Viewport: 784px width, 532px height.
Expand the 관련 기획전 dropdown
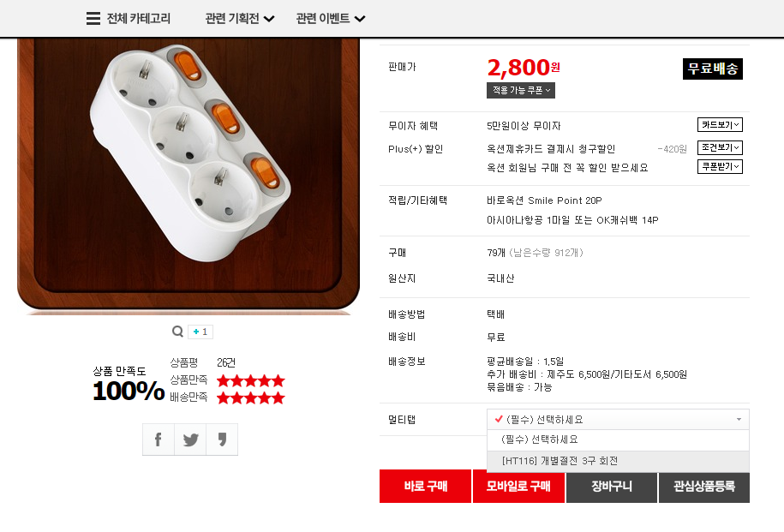(240, 19)
